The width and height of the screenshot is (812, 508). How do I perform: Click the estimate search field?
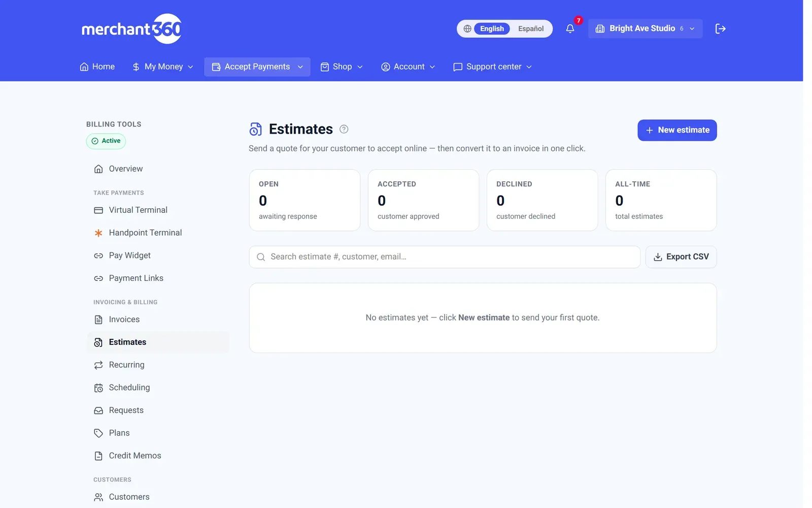(x=445, y=257)
